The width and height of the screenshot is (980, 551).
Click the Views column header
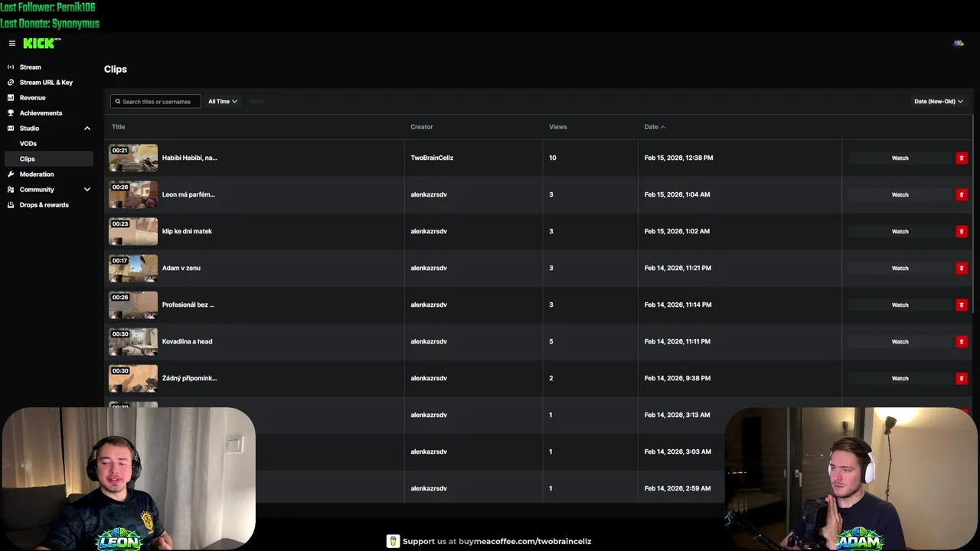(558, 127)
